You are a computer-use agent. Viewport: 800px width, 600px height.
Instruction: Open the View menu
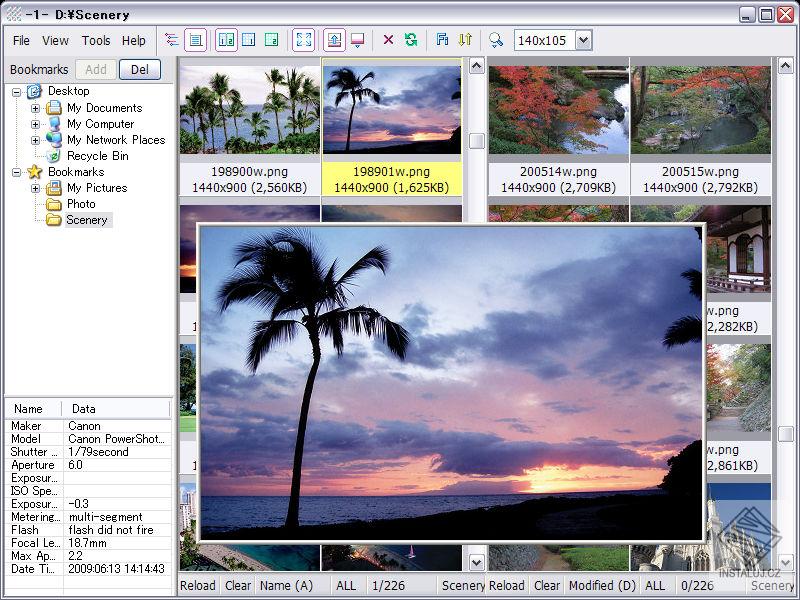pyautogui.click(x=55, y=41)
